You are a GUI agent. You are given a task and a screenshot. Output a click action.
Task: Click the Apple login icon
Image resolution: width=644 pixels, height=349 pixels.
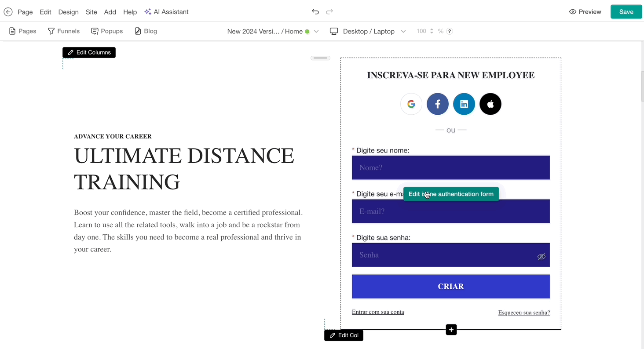[490, 104]
